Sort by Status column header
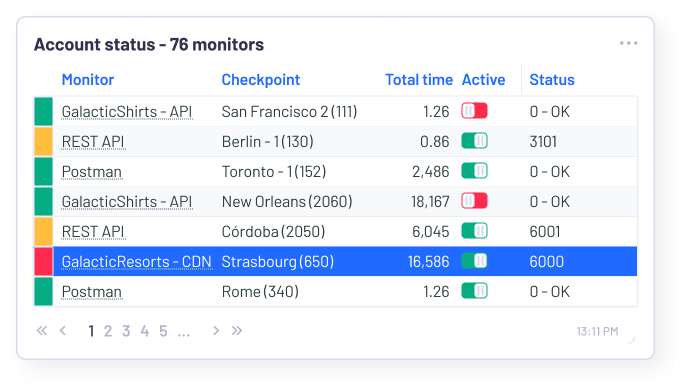The width and height of the screenshot is (687, 392). [x=552, y=80]
